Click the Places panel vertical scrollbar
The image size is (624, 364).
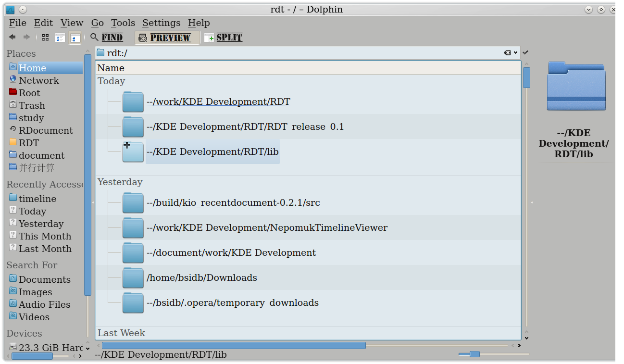[87, 175]
